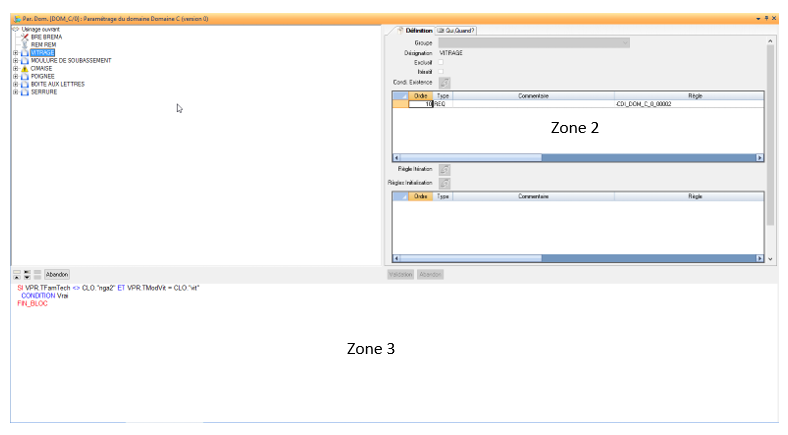Viewport: 788px width, 435px height.
Task: Click the Ordre cell containing 10
Action: point(421,104)
